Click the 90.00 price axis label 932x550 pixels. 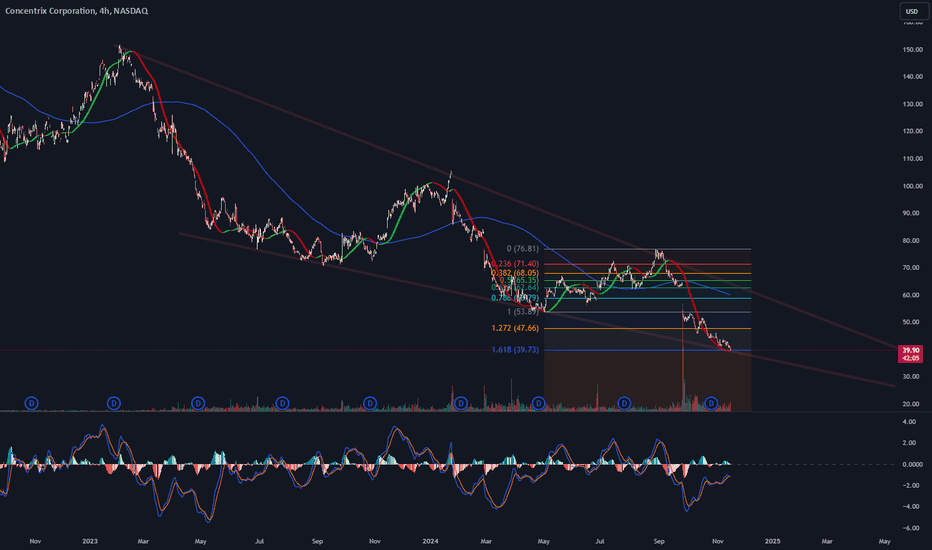[912, 213]
